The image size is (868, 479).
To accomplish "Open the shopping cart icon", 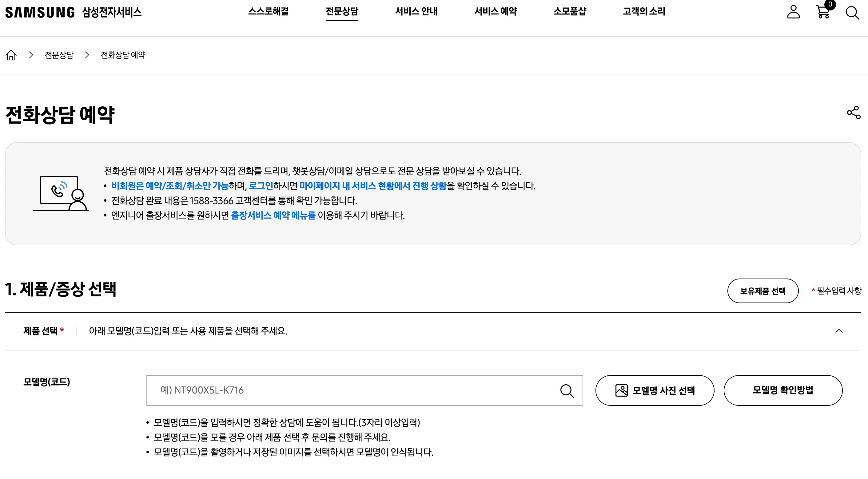I will pos(823,12).
